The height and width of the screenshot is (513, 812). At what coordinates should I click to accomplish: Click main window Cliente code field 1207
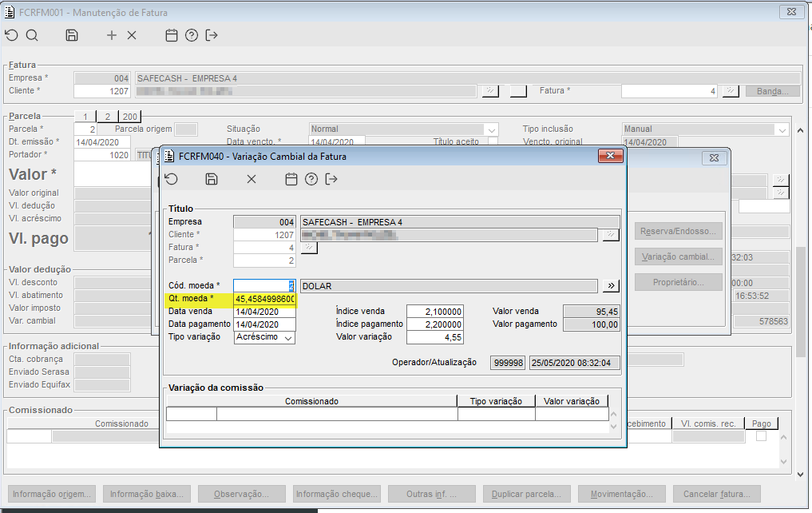(x=101, y=91)
